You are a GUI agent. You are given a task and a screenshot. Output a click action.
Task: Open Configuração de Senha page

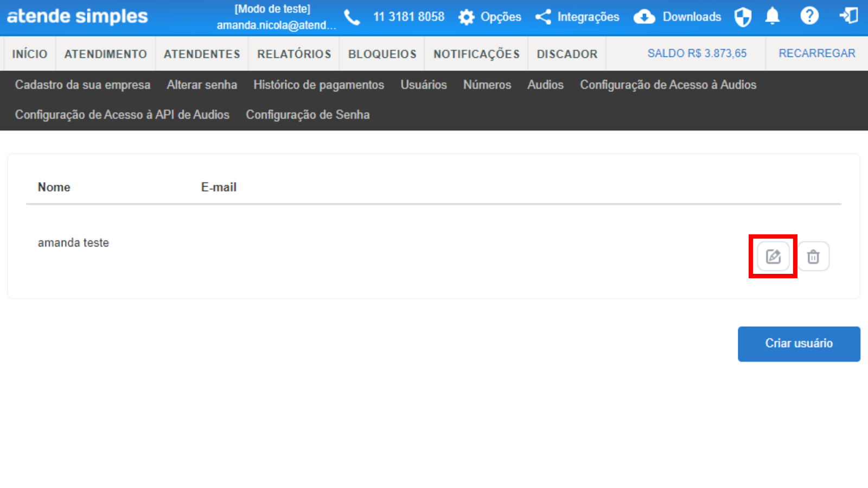(x=308, y=114)
